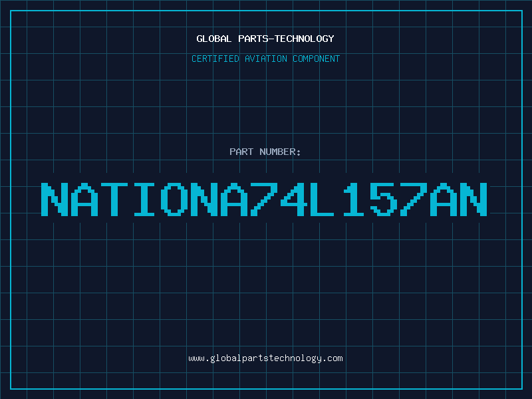Click the .com ending of the website URL
Viewport: 532px width, 399px height.
coord(332,358)
